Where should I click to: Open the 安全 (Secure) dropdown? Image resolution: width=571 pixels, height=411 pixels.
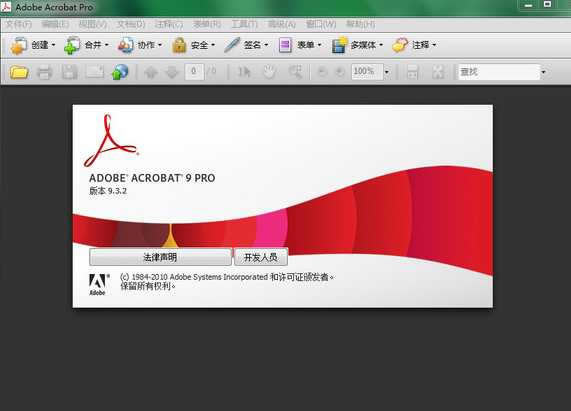(x=193, y=45)
